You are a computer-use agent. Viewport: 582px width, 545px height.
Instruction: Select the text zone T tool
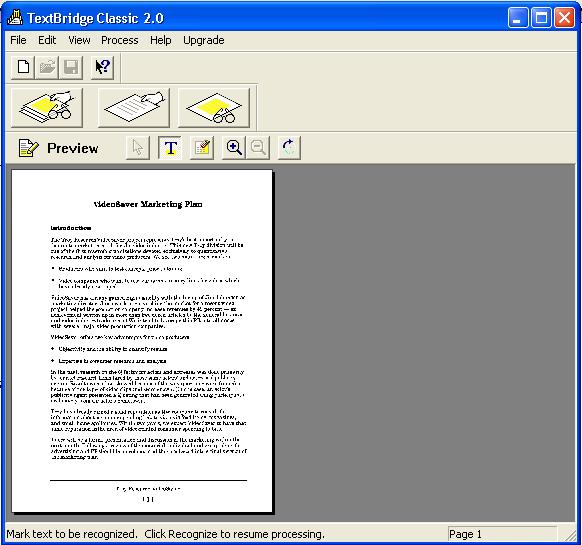point(170,148)
